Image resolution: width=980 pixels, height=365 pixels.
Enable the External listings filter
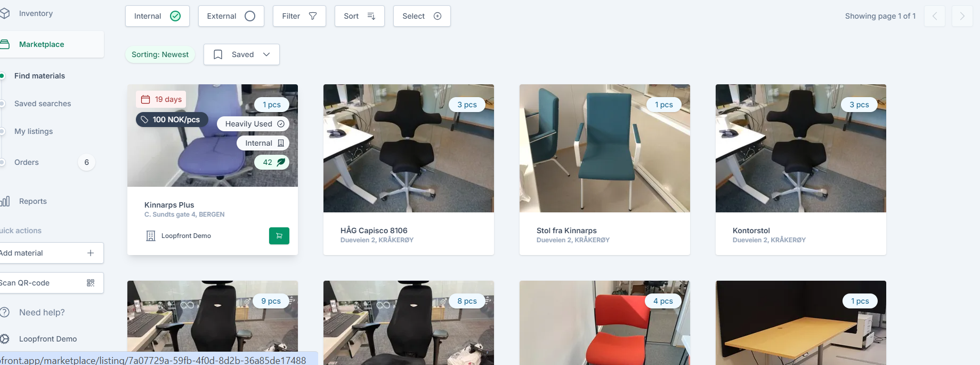[x=231, y=16]
